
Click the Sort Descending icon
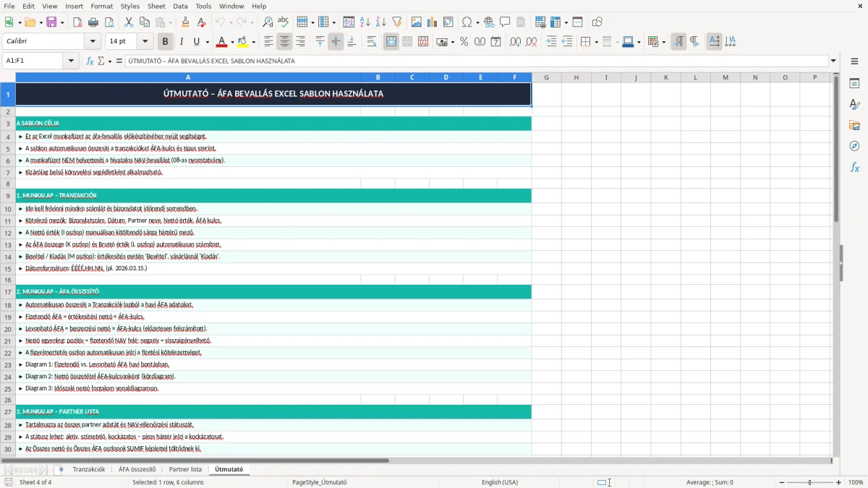(380, 22)
